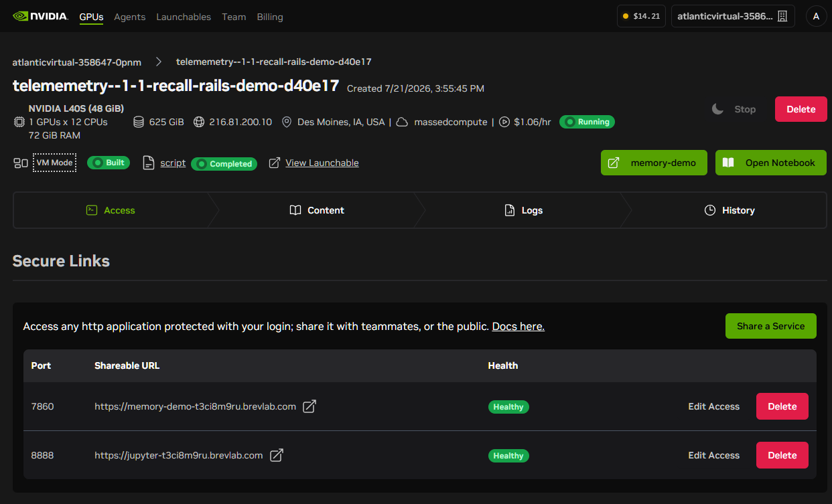The height and width of the screenshot is (504, 832).
Task: Click the location pin icon
Action: (x=287, y=122)
